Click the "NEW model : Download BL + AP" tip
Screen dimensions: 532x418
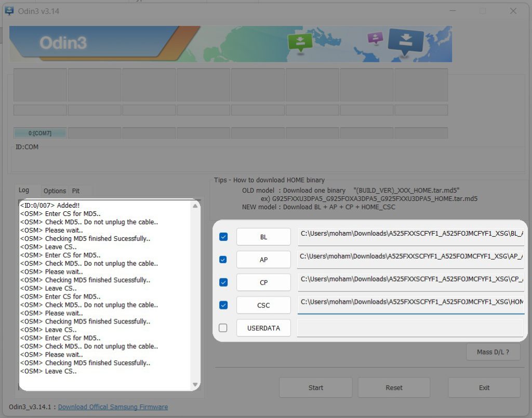(x=318, y=207)
